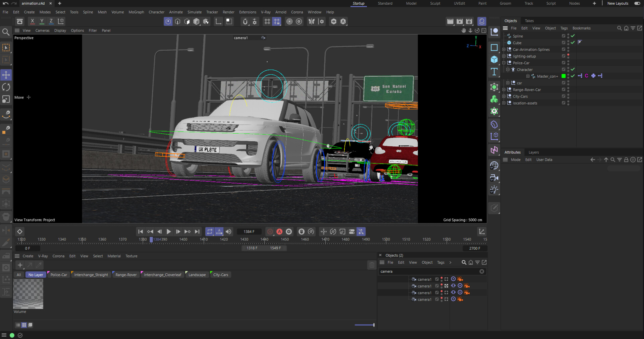Select the Rotate tool in left toolbar

pos(6,87)
